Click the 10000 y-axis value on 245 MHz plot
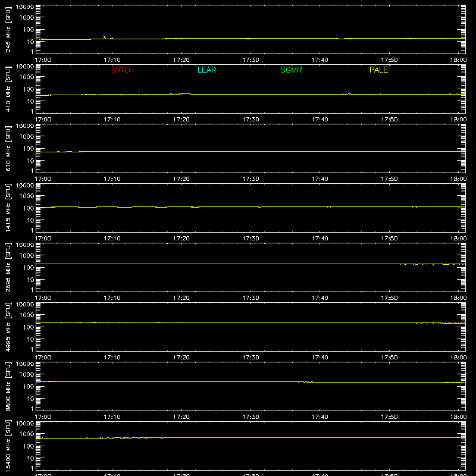The height and width of the screenshot is (476, 476). coord(25,7)
